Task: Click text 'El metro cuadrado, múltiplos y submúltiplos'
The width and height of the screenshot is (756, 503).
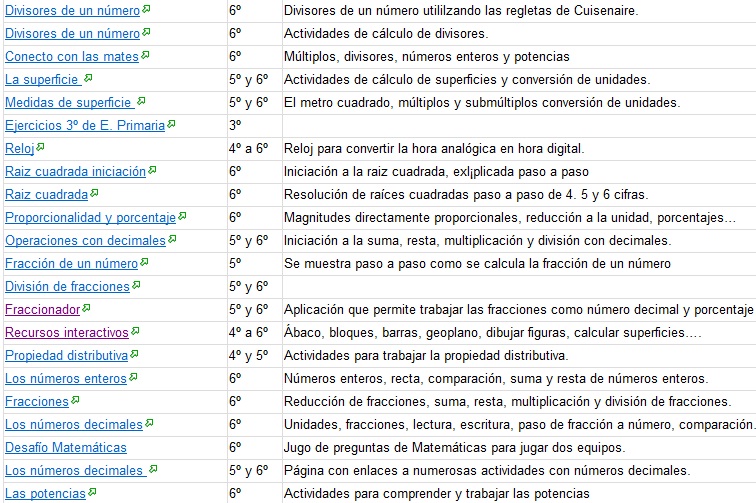Action: (482, 103)
